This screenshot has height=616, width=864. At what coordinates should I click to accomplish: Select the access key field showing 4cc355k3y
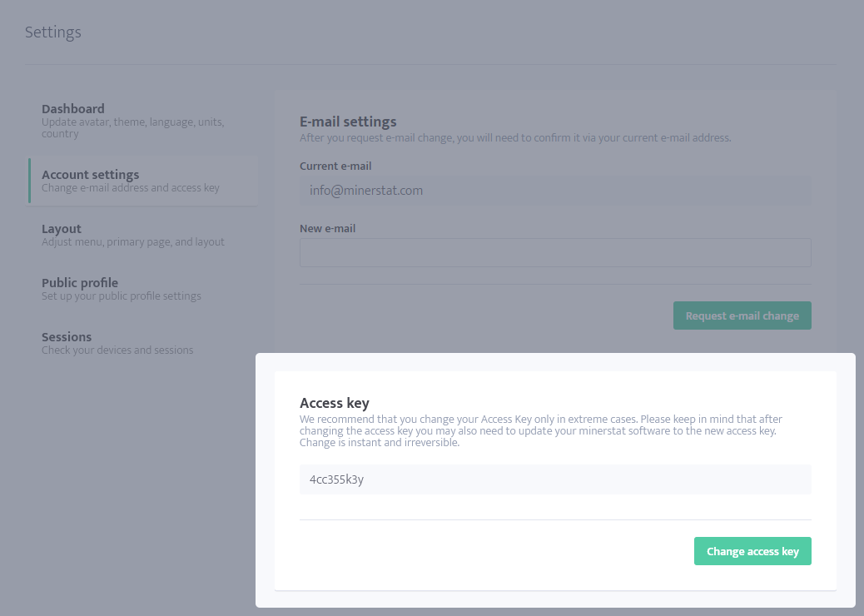point(555,479)
